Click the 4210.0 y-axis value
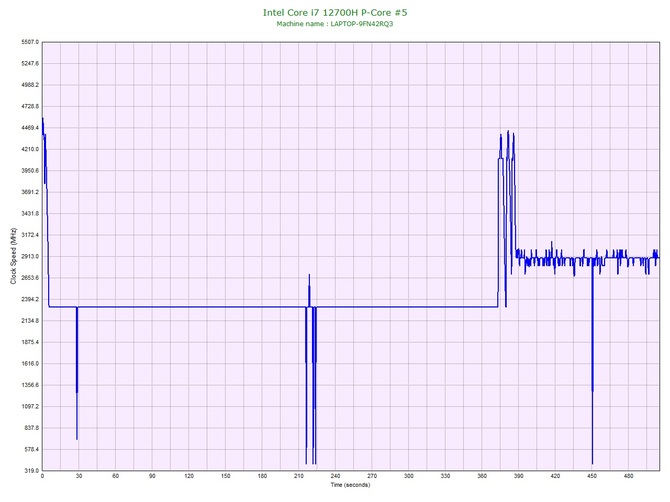 [x=30, y=150]
